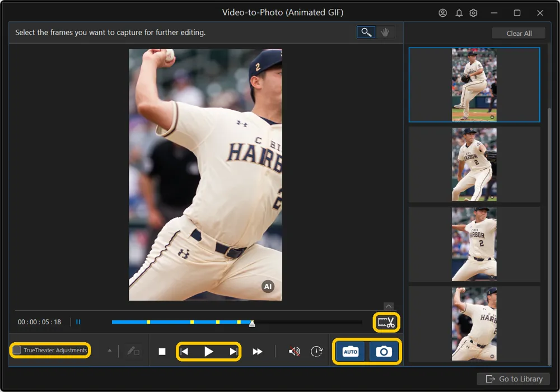
Task: Step to the next frame
Action: coord(233,352)
